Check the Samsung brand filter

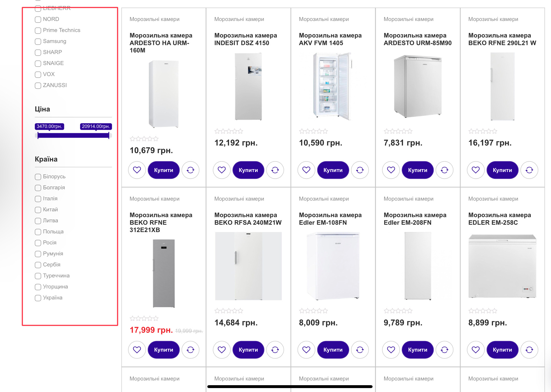click(x=38, y=42)
